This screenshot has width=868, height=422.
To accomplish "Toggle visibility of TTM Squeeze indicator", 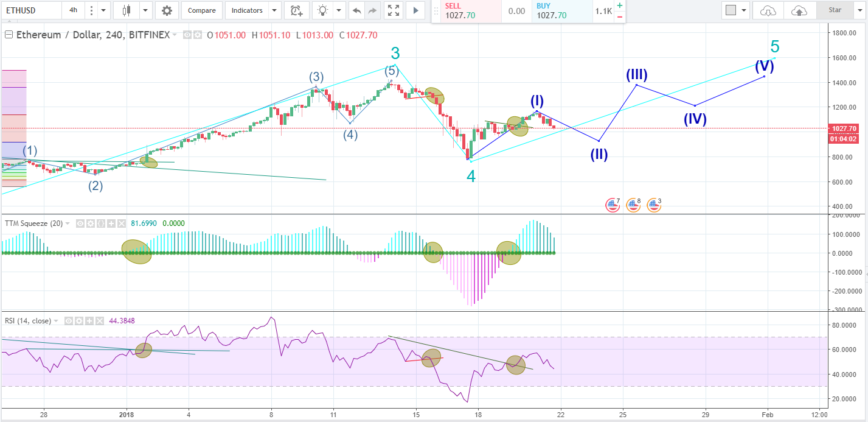I will 80,223.
